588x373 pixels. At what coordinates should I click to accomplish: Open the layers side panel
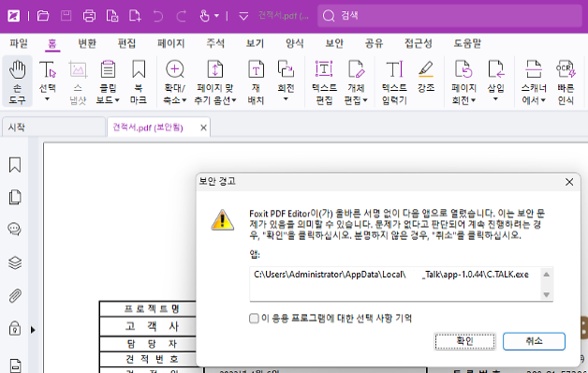(15, 262)
